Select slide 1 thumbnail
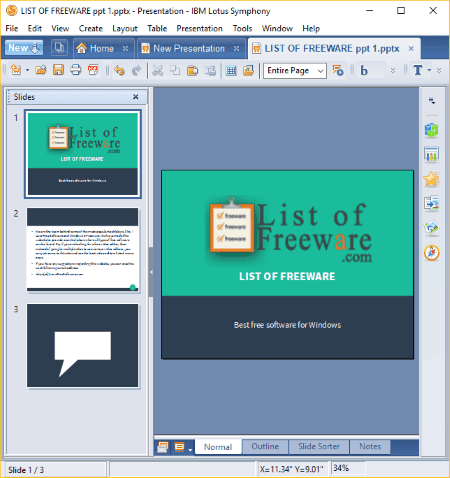The width and height of the screenshot is (450, 478). [x=83, y=154]
